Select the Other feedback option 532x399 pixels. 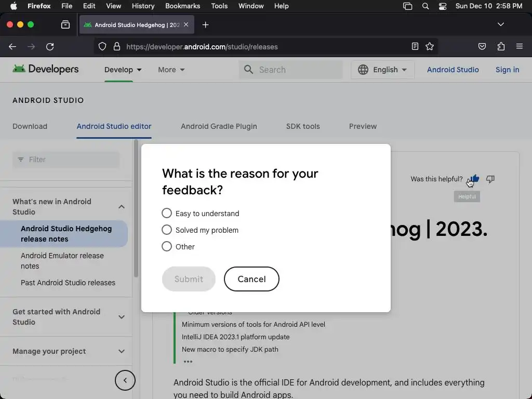click(x=167, y=246)
